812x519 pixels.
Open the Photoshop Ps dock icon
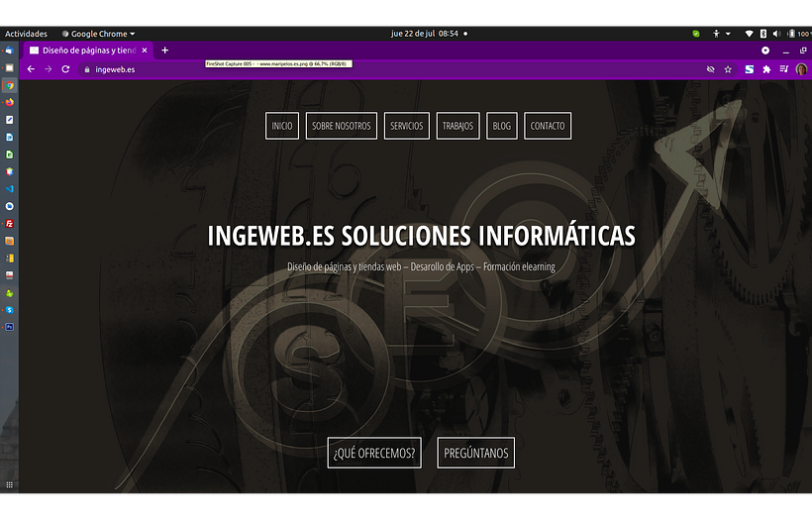9,327
